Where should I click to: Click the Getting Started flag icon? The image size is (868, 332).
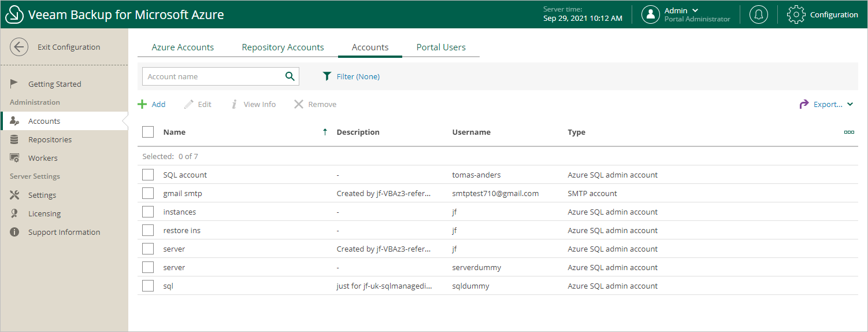click(14, 84)
